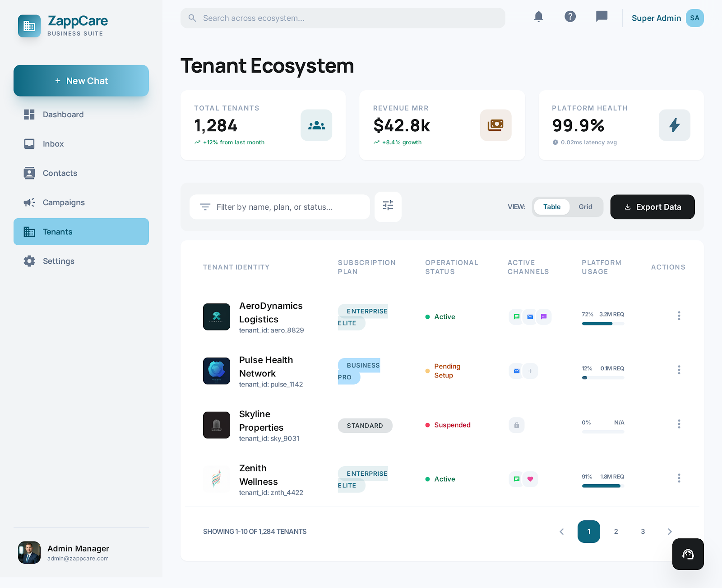
Task: Open the messages chat bubble icon
Action: (x=602, y=17)
